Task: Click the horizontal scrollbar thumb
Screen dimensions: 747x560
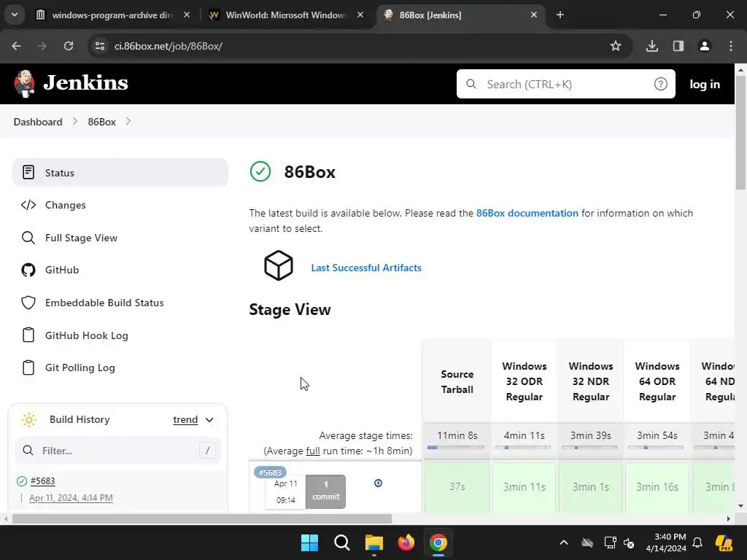Action: [x=202, y=518]
